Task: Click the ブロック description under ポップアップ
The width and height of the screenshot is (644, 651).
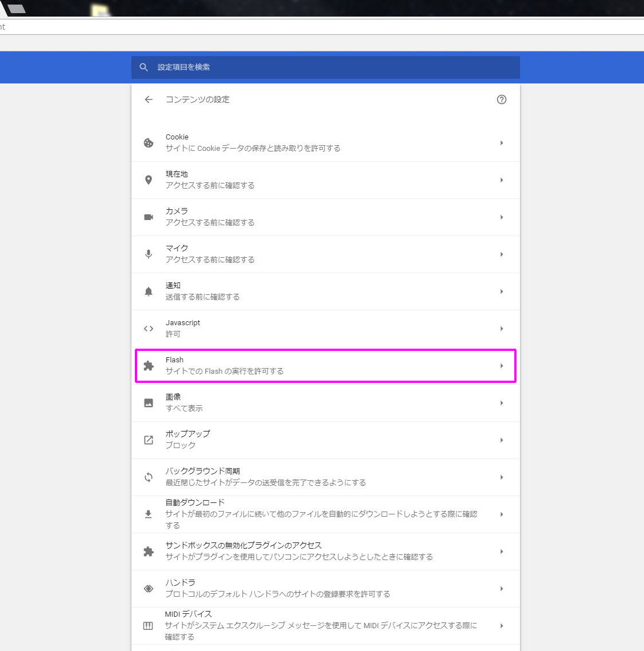Action: tap(180, 445)
